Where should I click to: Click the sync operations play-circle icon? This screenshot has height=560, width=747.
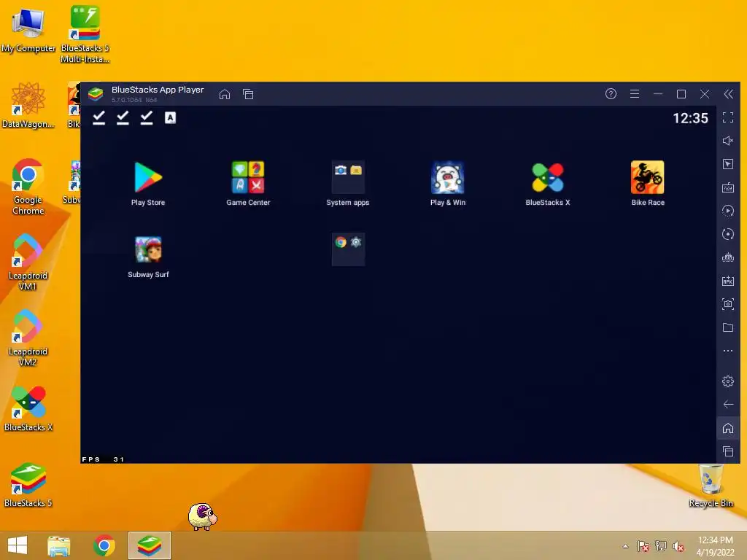(728, 211)
